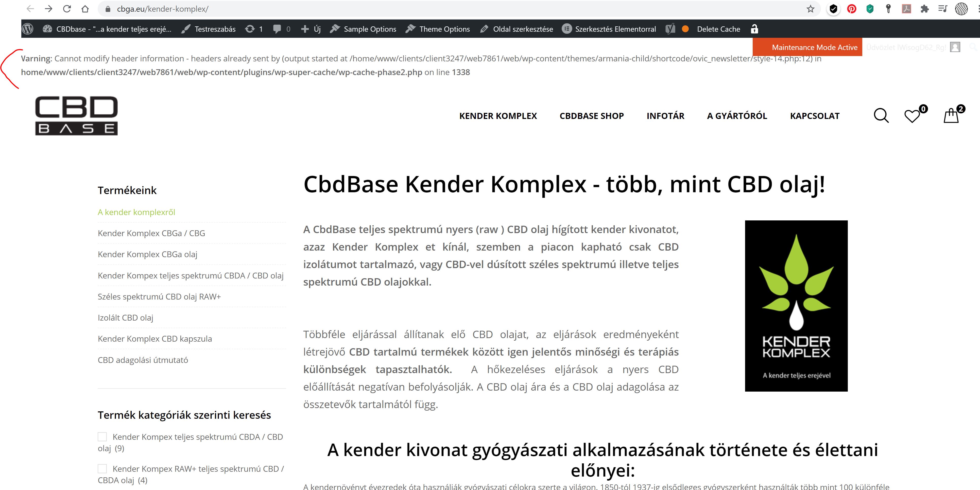Open A kender komplexről sidebar link
The width and height of the screenshot is (980, 490).
pyautogui.click(x=136, y=212)
